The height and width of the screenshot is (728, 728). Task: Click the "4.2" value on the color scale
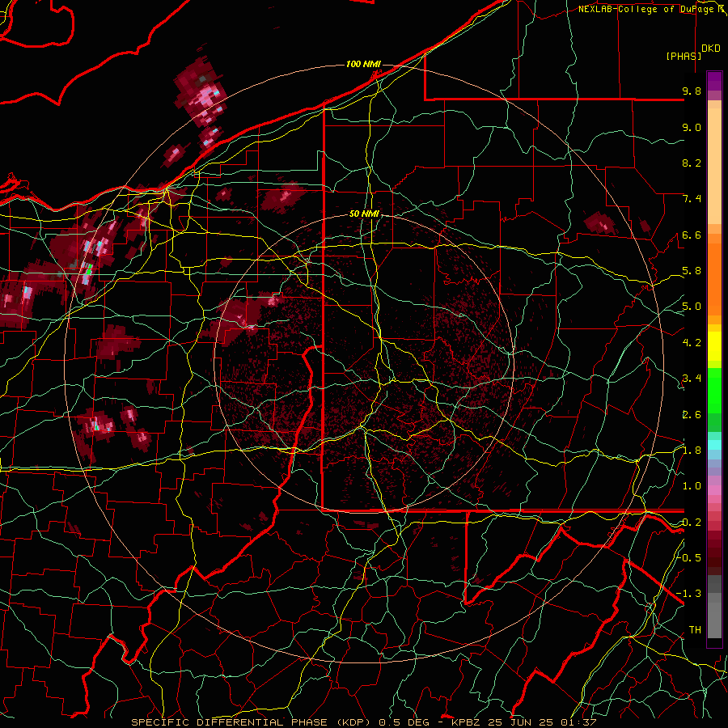pos(692,343)
